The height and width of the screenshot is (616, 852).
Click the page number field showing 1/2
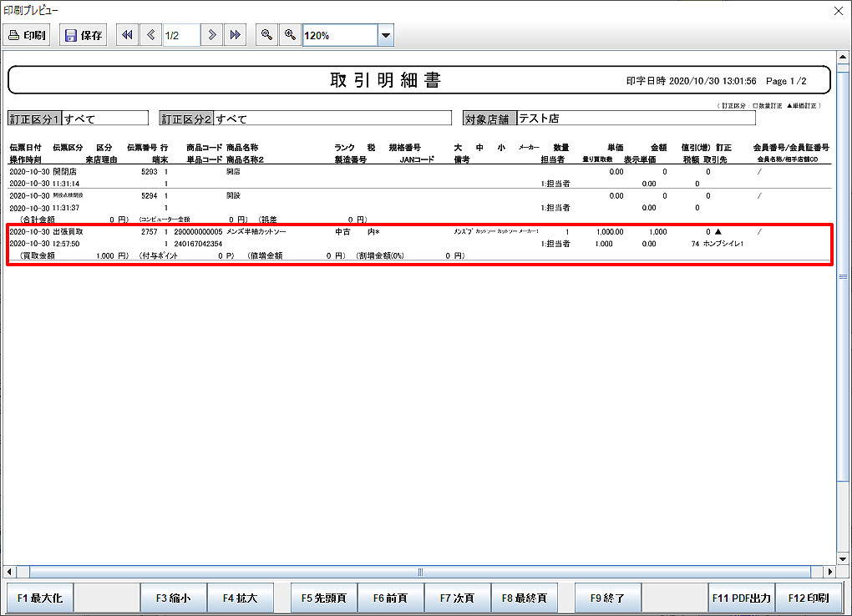coord(180,35)
